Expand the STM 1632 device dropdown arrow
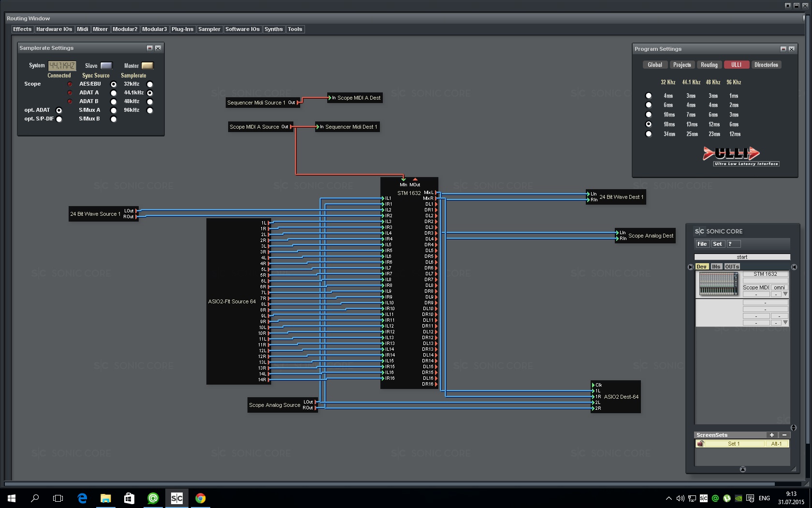812x508 pixels. tap(785, 294)
